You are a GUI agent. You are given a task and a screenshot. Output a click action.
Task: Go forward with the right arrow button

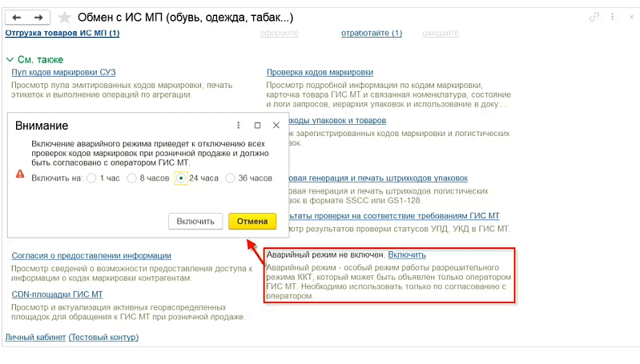pyautogui.click(x=38, y=18)
